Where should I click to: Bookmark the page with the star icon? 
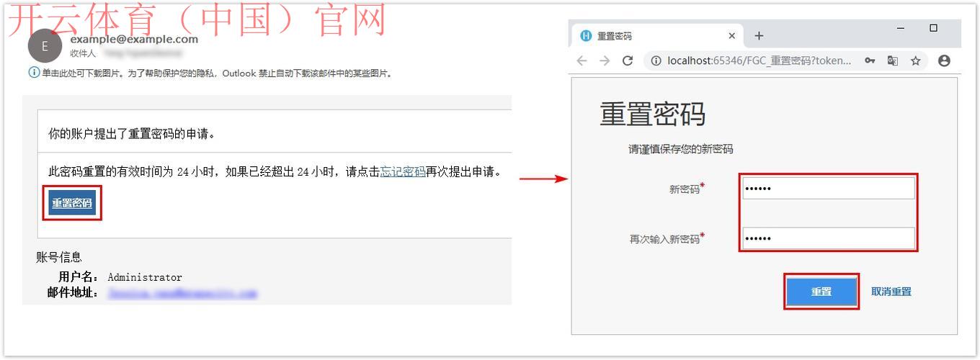[x=916, y=61]
